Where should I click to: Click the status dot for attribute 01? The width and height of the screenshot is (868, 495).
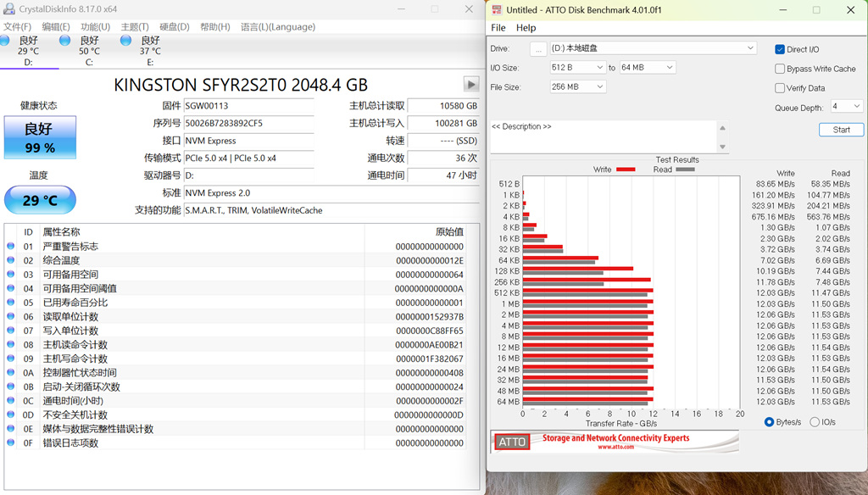[x=10, y=246]
